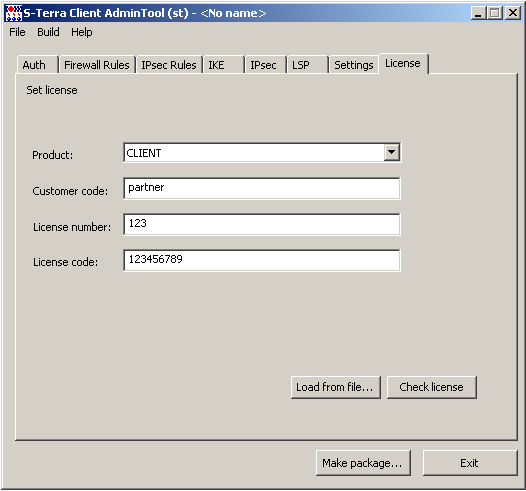
Task: Select the IPsec tab
Action: pyautogui.click(x=265, y=65)
